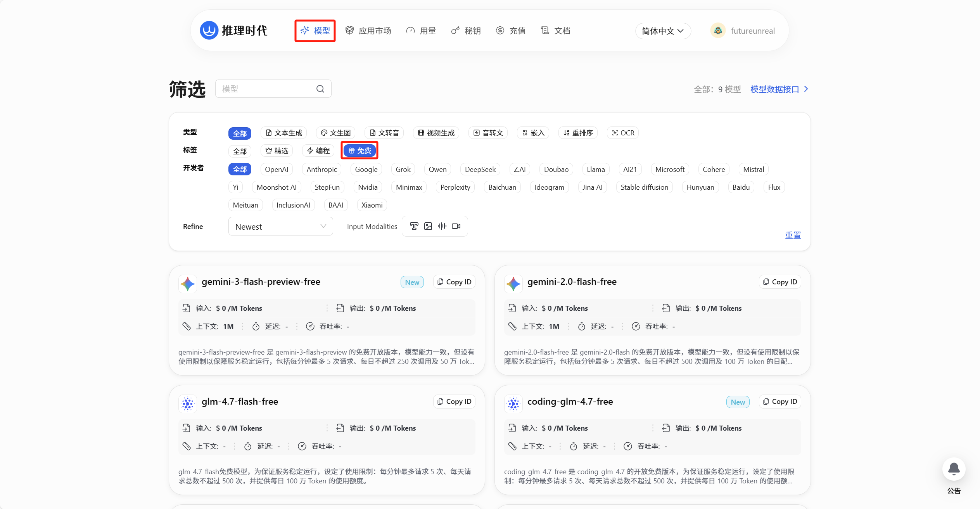Filter by 重排序 rerank type
Viewport: 980px width, 509px height.
click(578, 133)
